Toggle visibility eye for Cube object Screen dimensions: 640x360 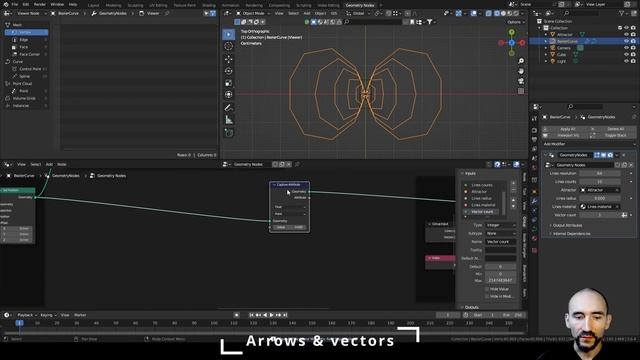pyautogui.click(x=626, y=54)
